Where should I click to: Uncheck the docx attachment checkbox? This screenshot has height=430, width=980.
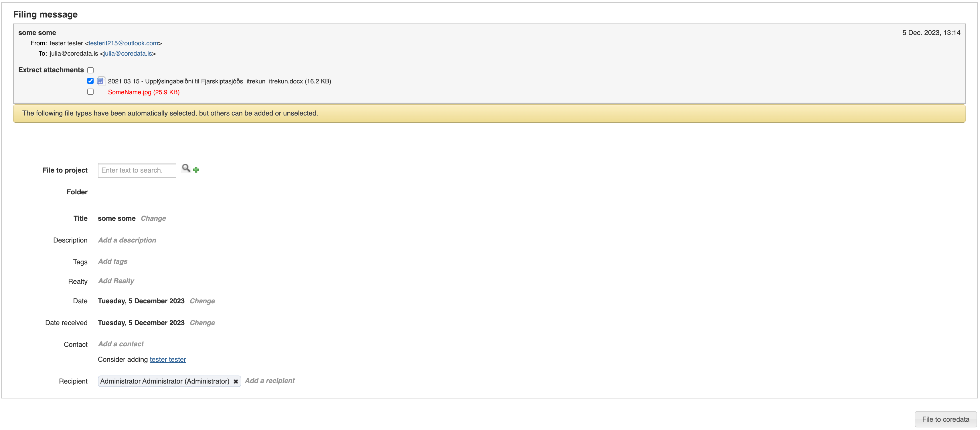tap(90, 81)
